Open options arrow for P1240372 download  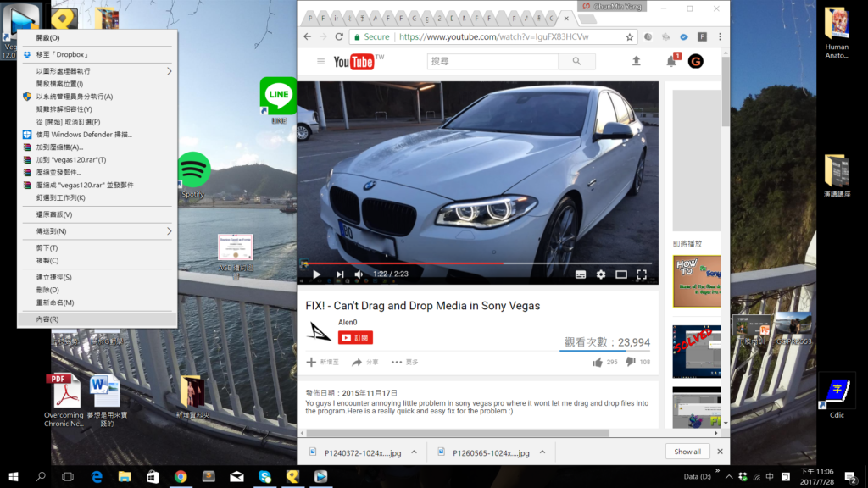415,452
